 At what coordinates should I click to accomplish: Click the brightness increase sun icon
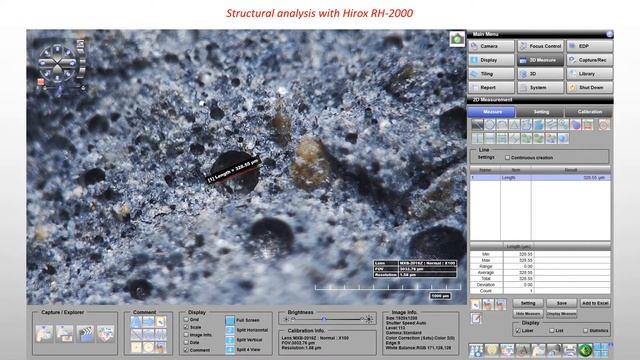[369, 319]
